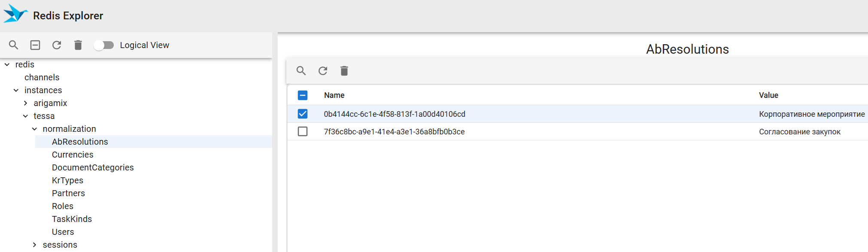Screen dimensions: 868x252
Task: Collapse the normalization node chevron
Action: point(35,129)
